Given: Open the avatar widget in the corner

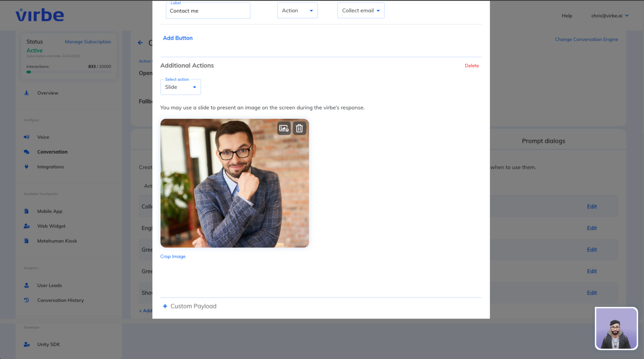Looking at the screenshot, I should (616, 328).
